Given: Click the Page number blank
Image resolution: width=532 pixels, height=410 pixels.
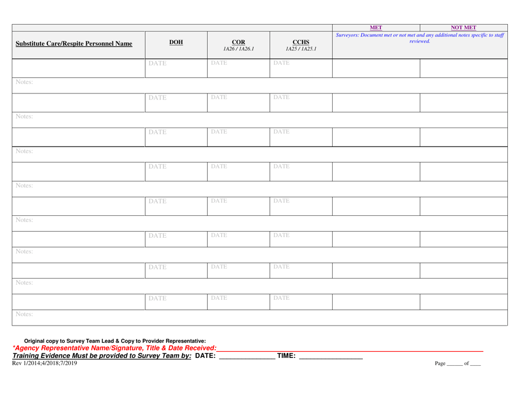Looking at the screenshot, I should pos(455,364).
